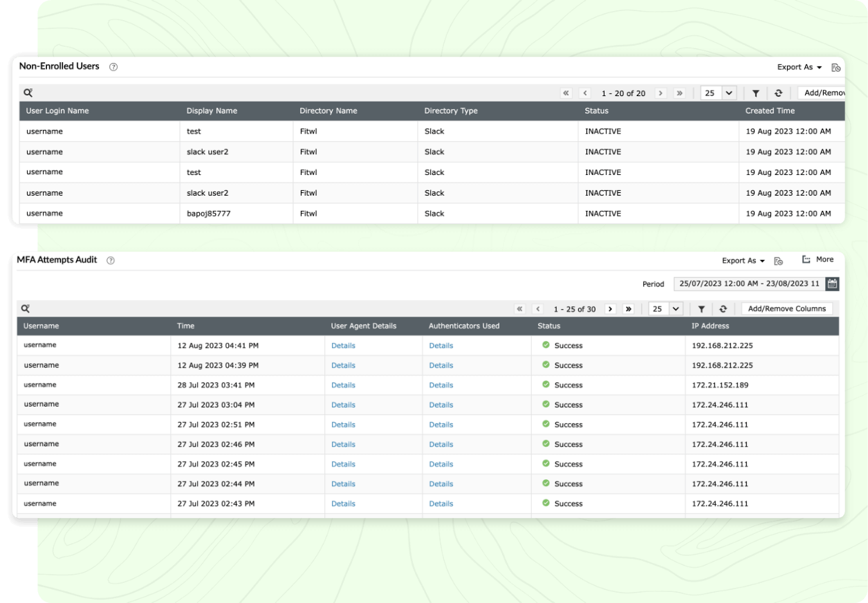
Task: Open Export As dropdown in Non-Enrolled Users
Action: (x=799, y=67)
